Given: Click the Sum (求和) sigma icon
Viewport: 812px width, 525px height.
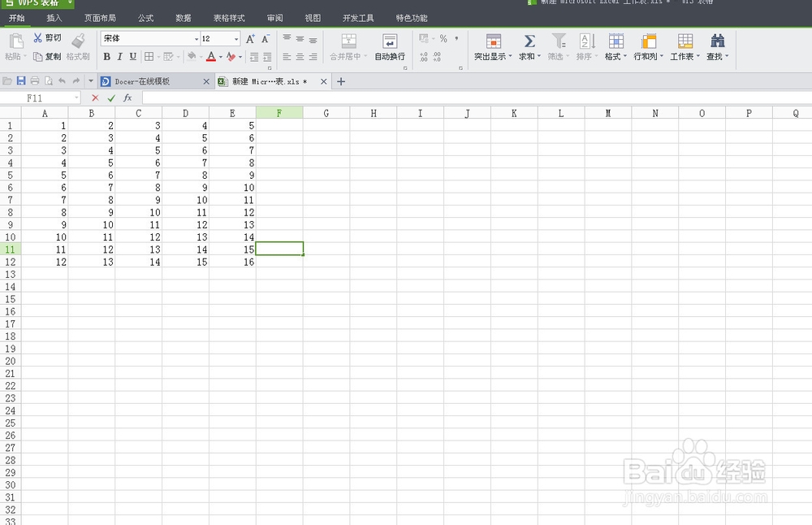Looking at the screenshot, I should click(529, 41).
